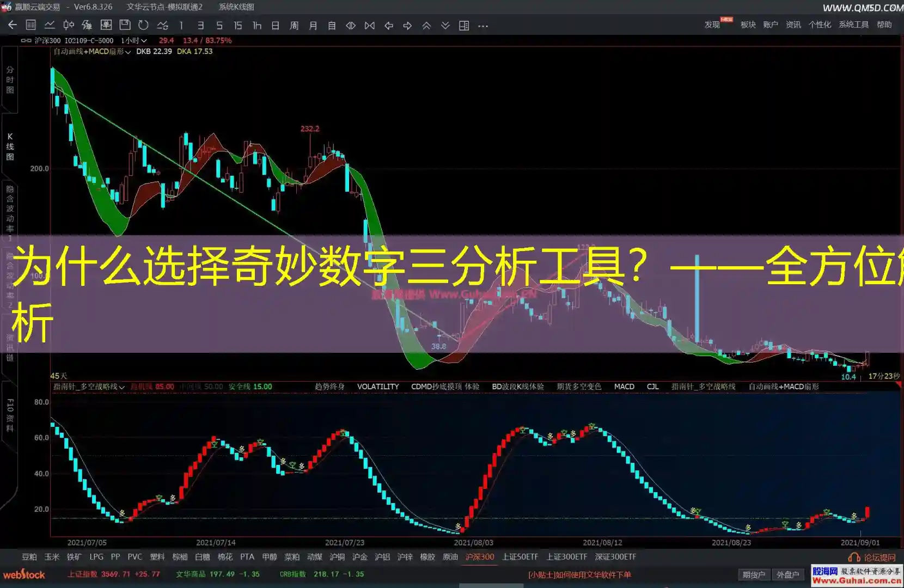Click the webstock logo in status bar

(24, 574)
